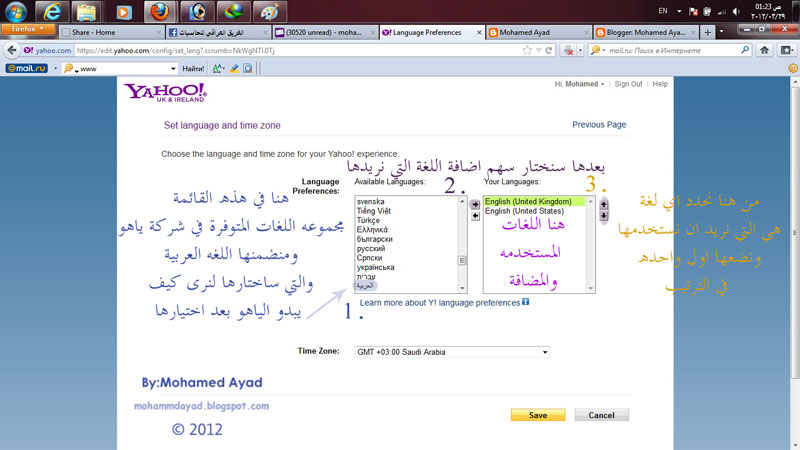Switch to the Mohamed Ayad blog tab
The height and width of the screenshot is (450, 800).
[538, 32]
